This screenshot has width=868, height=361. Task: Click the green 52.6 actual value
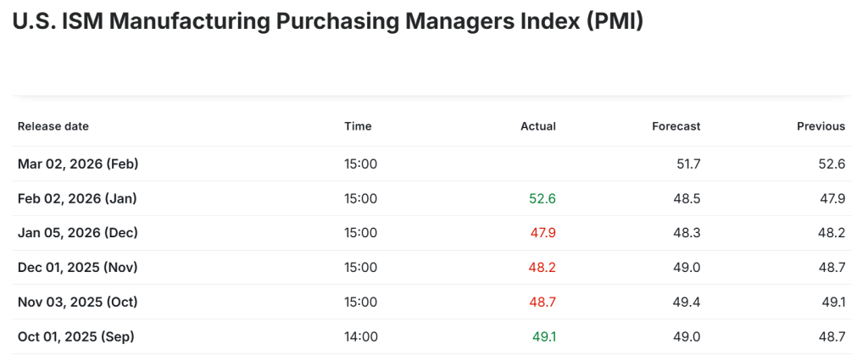[x=541, y=198]
